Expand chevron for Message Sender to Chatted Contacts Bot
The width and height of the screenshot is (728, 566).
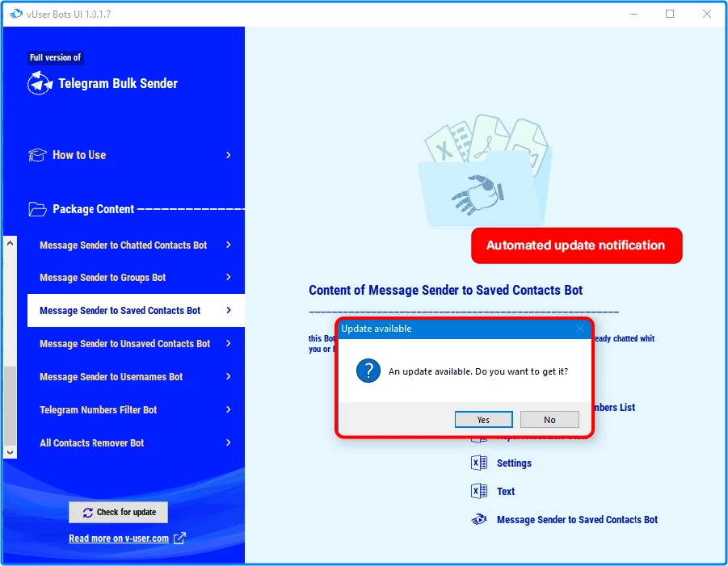(x=229, y=245)
